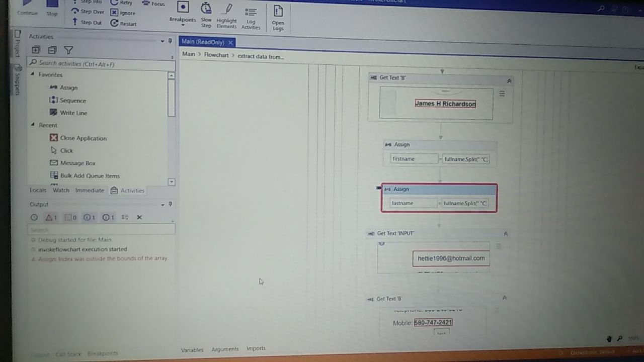The width and height of the screenshot is (644, 362).
Task: Collapse the Recent tree group
Action: [x=33, y=125]
